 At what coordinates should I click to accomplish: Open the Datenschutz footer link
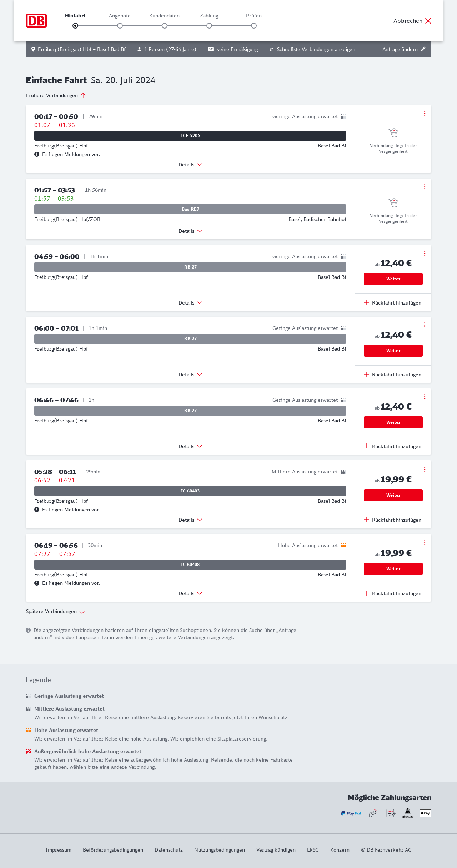click(x=169, y=850)
